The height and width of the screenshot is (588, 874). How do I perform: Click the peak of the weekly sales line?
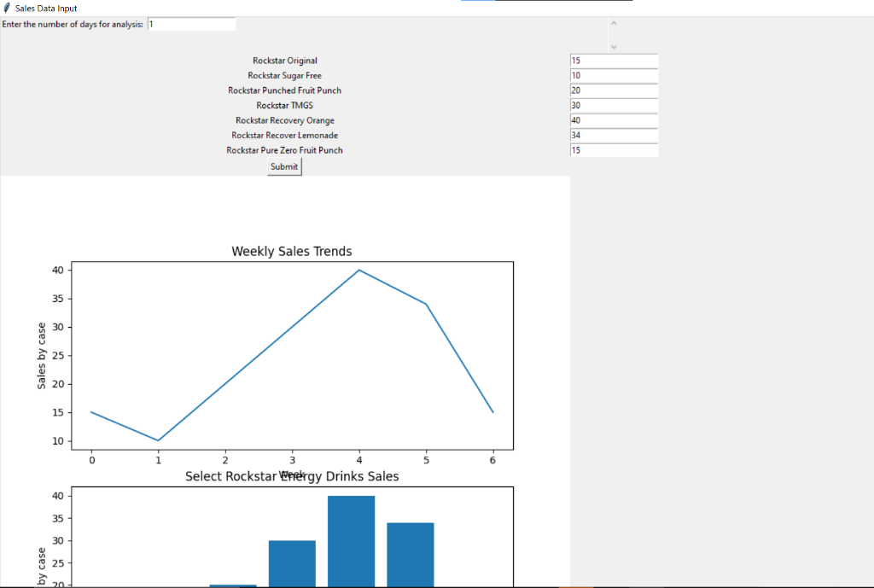point(358,269)
